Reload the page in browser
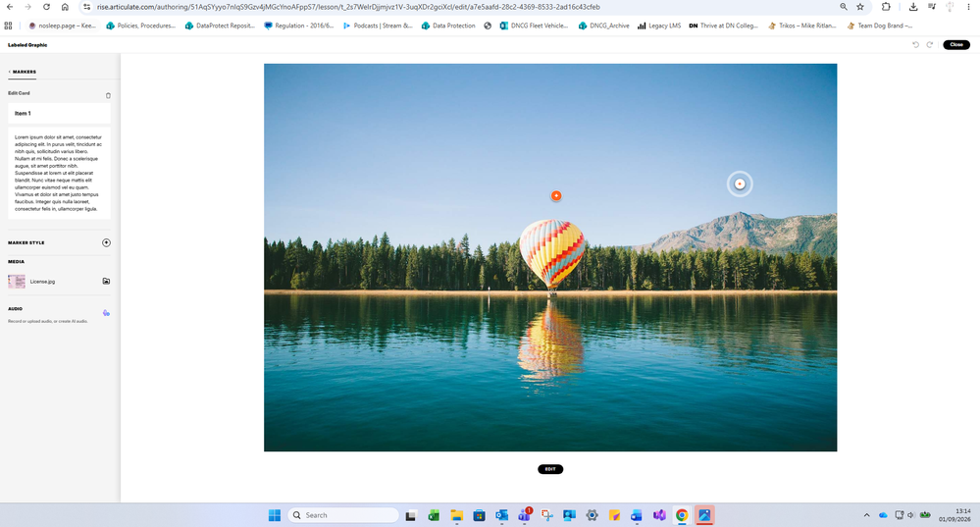 click(46, 7)
